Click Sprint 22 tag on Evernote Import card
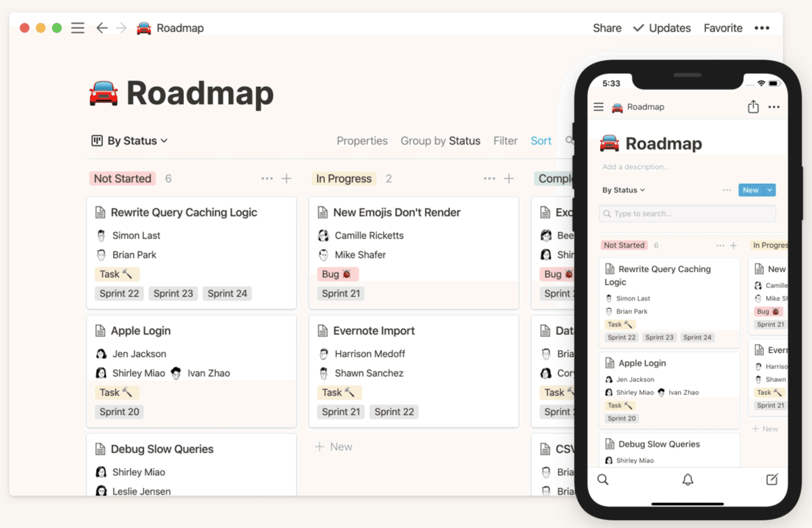 click(x=394, y=412)
